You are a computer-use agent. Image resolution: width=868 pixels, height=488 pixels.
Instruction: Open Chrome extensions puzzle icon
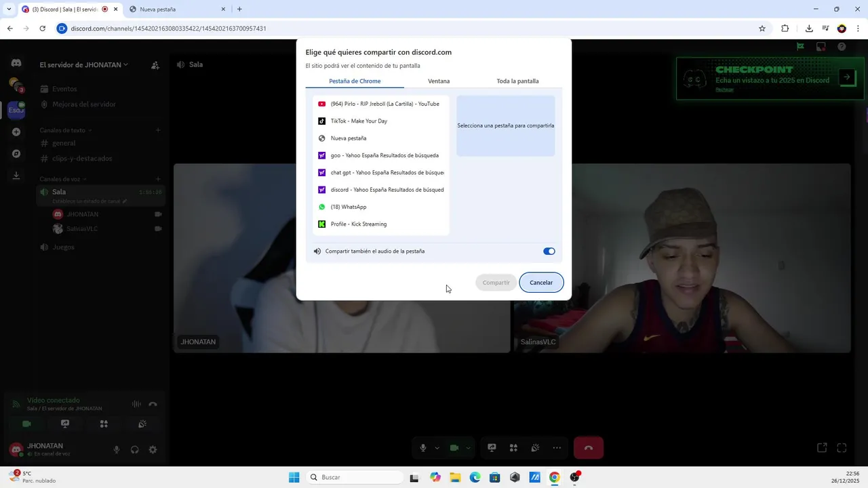click(785, 28)
